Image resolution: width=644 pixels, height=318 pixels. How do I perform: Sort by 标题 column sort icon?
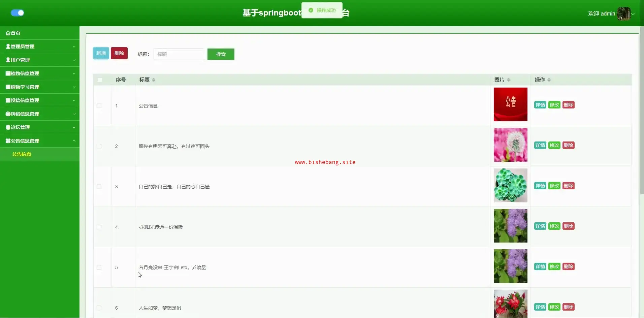[x=154, y=80]
